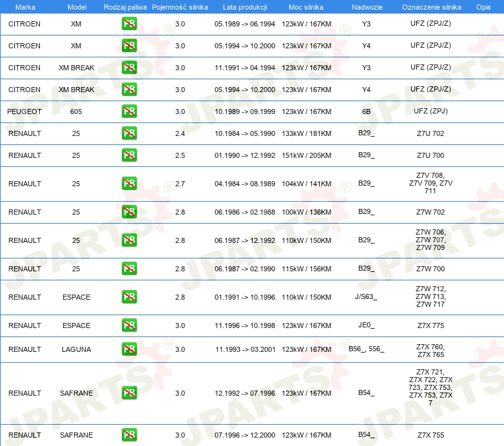Select engine capacity 2.4
Image resolution: width=504 pixels, height=446 pixels.
click(180, 133)
